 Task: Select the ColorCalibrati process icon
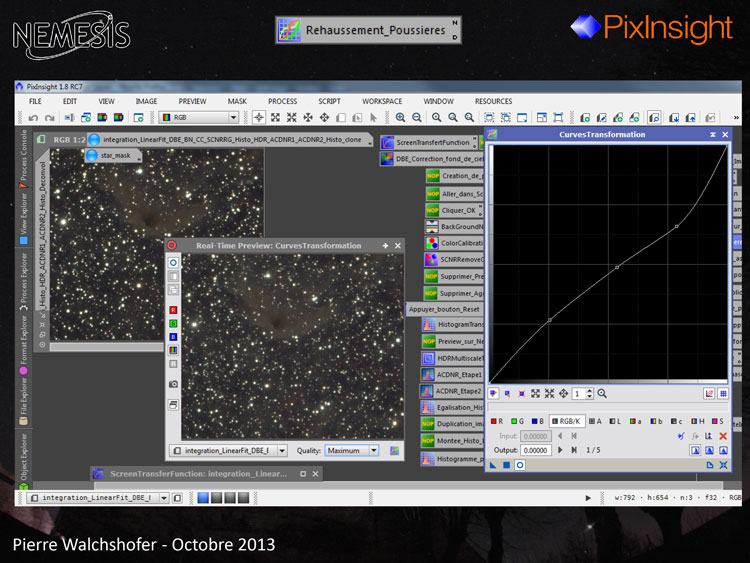[x=454, y=243]
